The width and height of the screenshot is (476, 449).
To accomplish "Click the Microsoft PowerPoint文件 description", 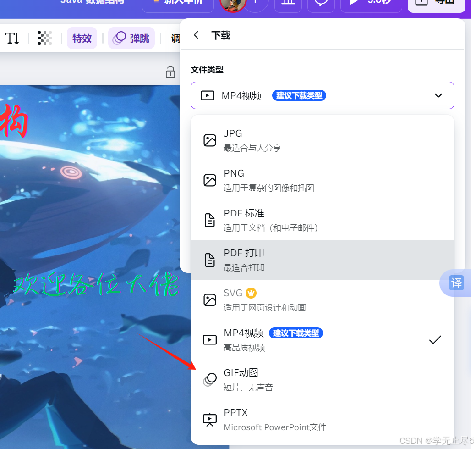I will [x=275, y=427].
